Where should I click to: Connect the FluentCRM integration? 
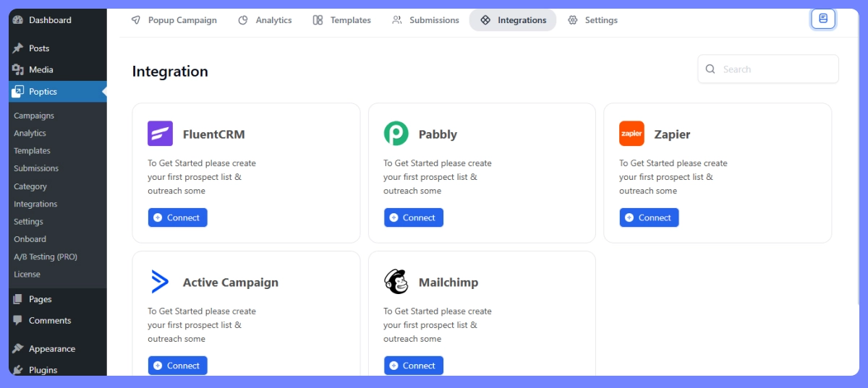pos(177,217)
